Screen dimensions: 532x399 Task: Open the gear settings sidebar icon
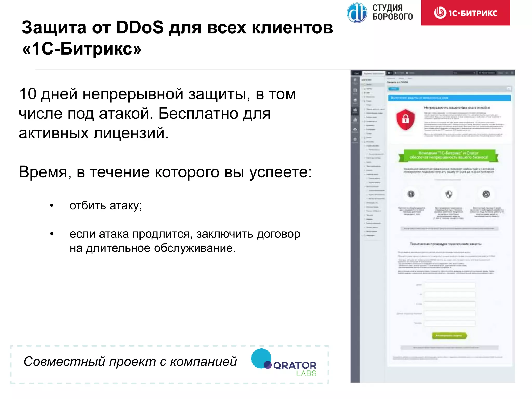pyautogui.click(x=355, y=140)
